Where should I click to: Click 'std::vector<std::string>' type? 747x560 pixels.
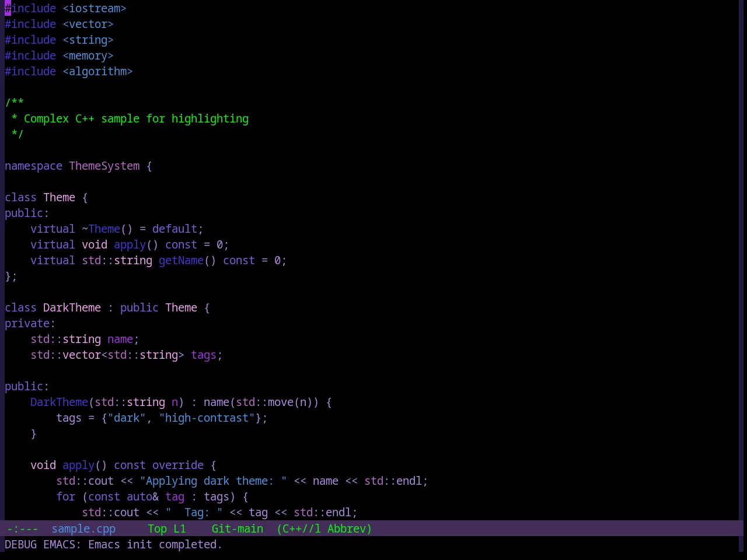[107, 355]
